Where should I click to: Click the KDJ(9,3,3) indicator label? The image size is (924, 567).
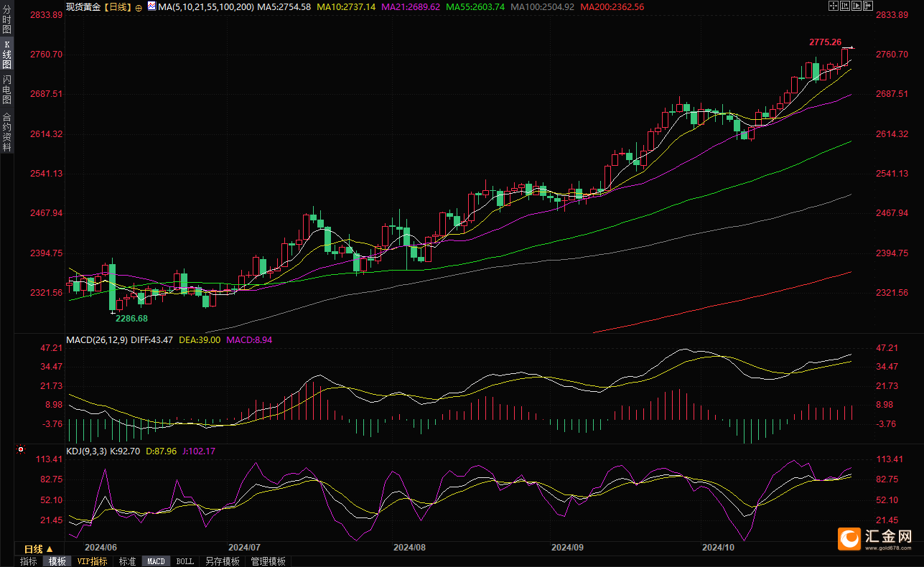(x=86, y=451)
